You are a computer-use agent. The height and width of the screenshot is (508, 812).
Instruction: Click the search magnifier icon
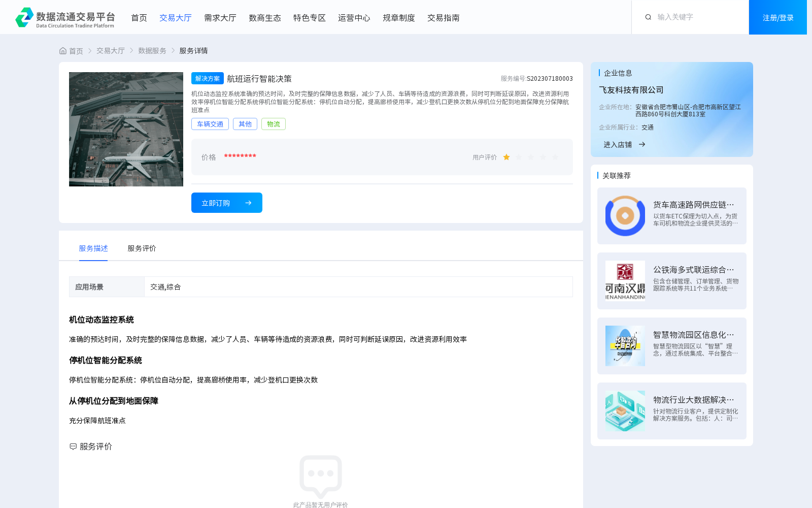pos(648,17)
